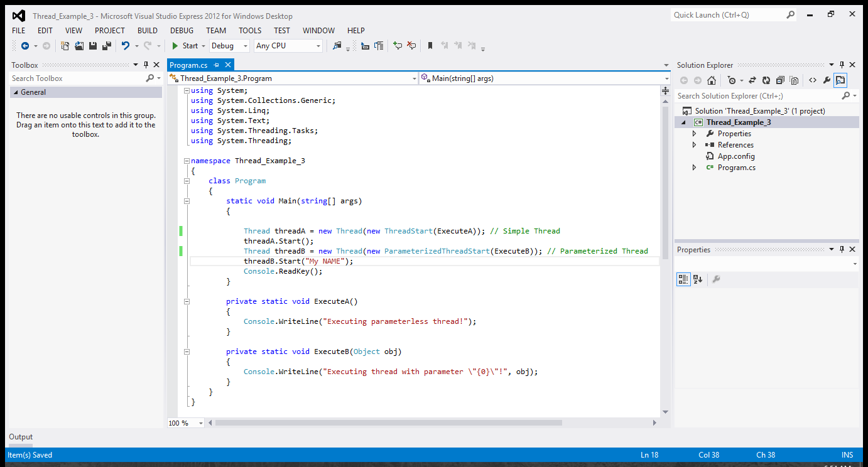
Task: Open the DEBUG menu
Action: click(182, 30)
